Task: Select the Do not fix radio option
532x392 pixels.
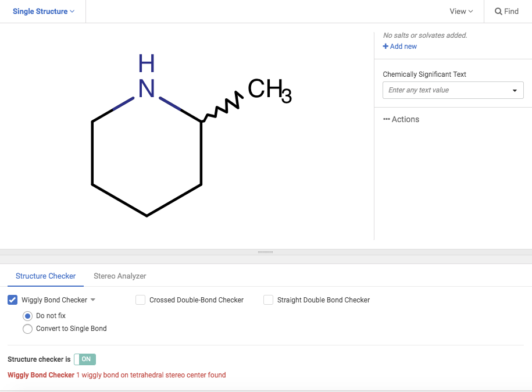Action: click(27, 316)
